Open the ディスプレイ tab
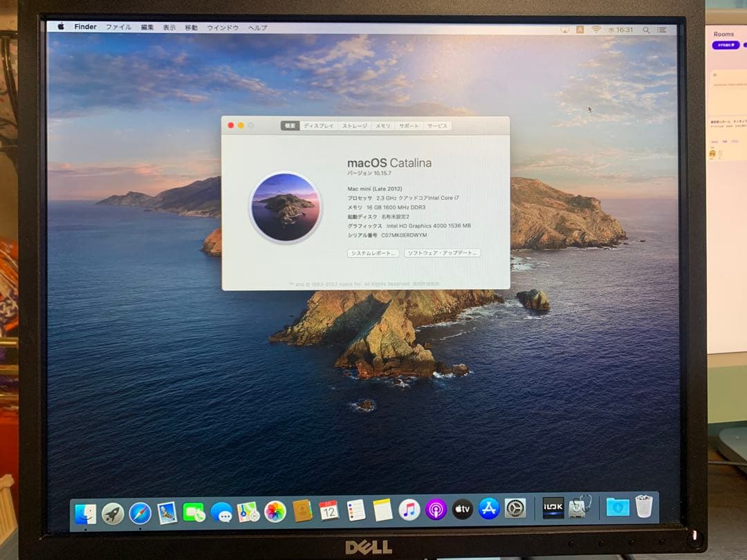The image size is (747, 560). click(318, 127)
